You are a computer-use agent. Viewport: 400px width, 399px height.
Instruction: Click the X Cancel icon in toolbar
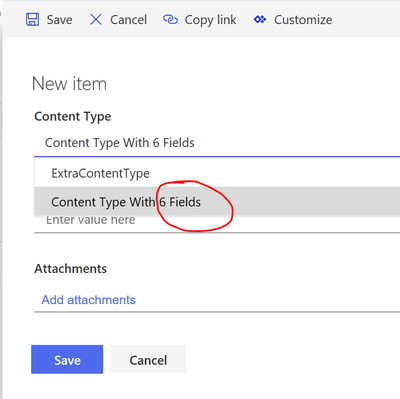click(x=96, y=20)
